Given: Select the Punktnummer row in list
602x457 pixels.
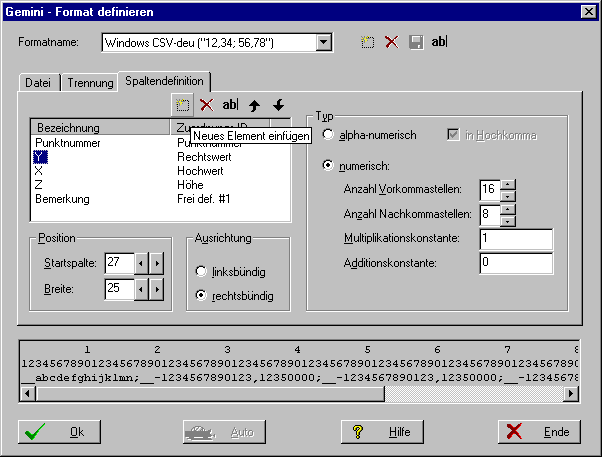Looking at the screenshot, I should [160, 143].
